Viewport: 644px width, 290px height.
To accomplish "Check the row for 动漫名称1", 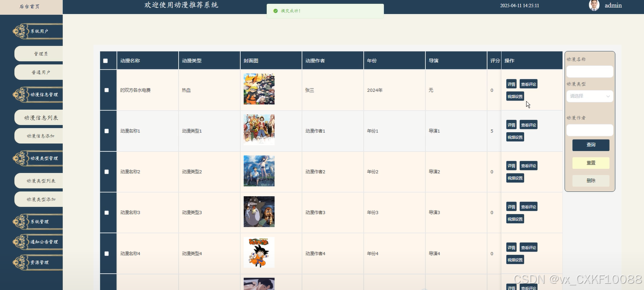I will click(106, 131).
